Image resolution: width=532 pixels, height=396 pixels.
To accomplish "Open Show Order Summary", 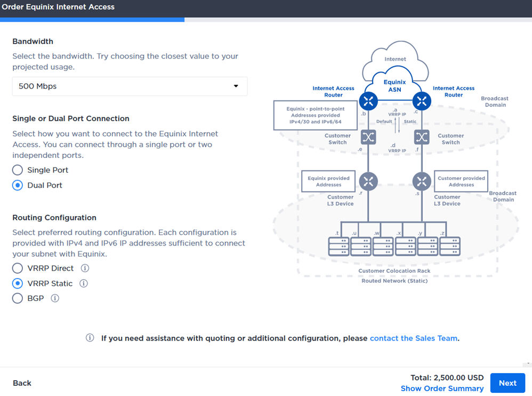I will (442, 389).
